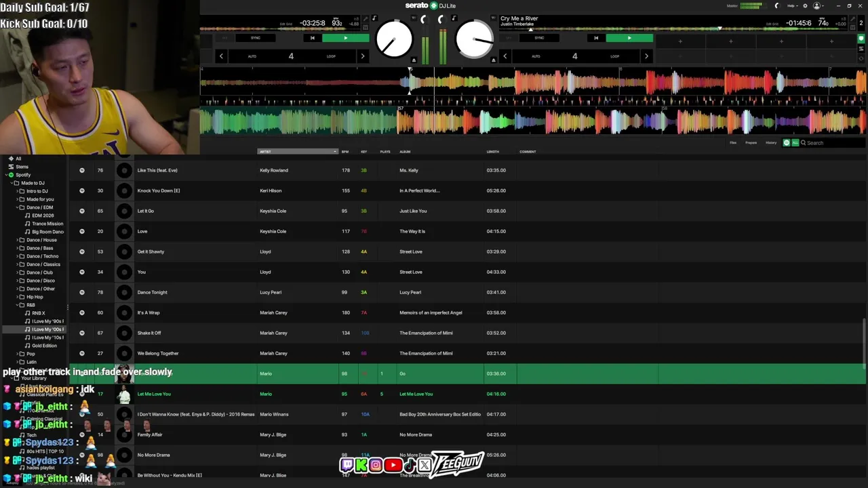This screenshot has height=488, width=868.
Task: Toggle AUTO loop on right deck
Action: click(x=536, y=56)
